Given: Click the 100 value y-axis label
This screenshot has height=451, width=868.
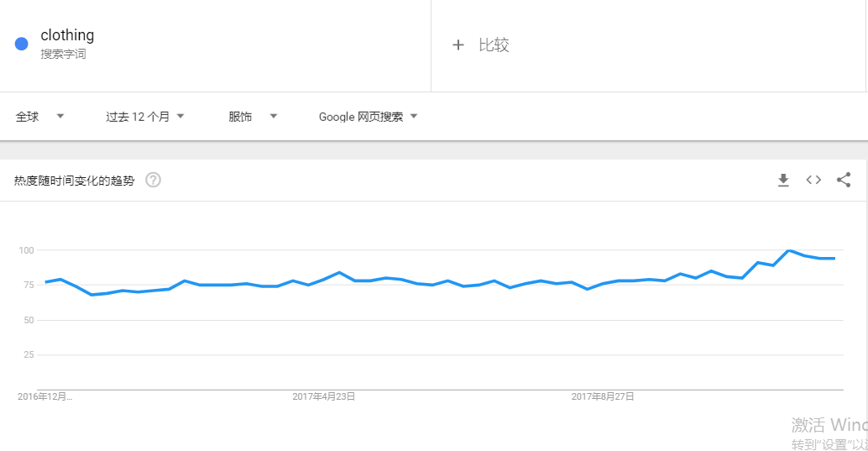Looking at the screenshot, I should [25, 250].
